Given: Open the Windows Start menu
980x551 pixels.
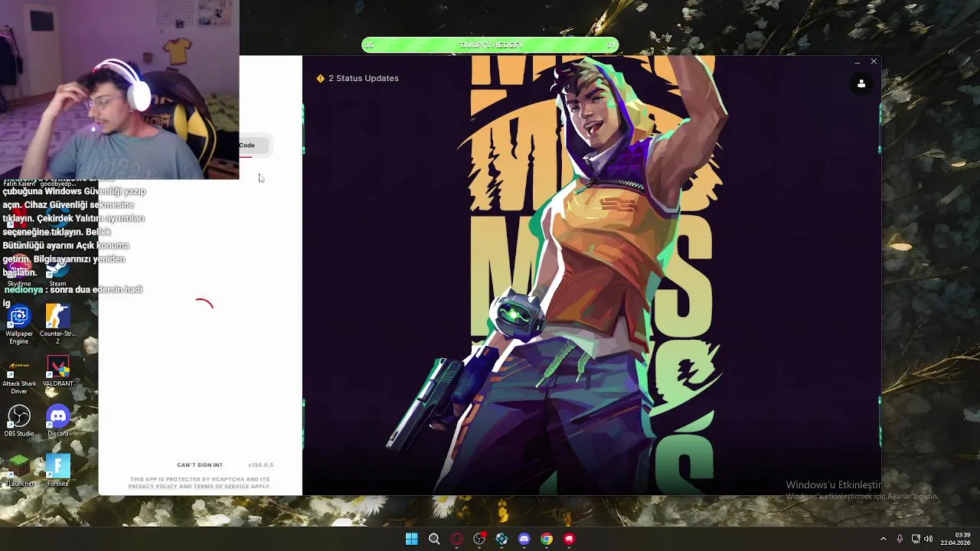Looking at the screenshot, I should point(411,539).
